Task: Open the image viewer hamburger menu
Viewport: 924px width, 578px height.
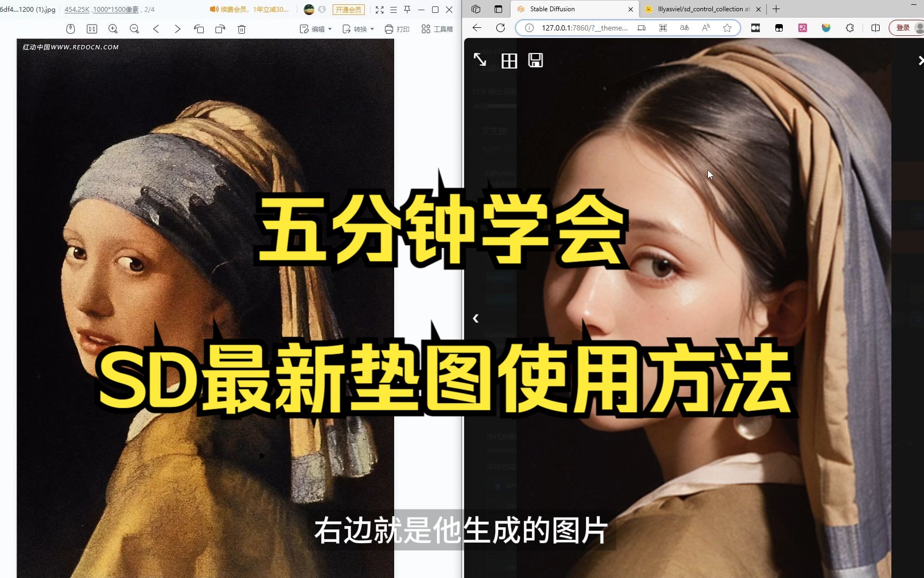Action: pos(394,9)
